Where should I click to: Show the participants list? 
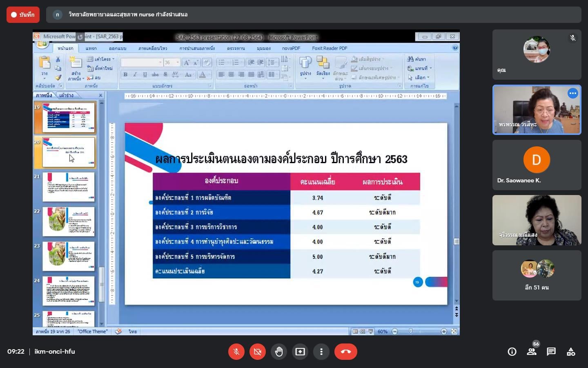pos(532,352)
